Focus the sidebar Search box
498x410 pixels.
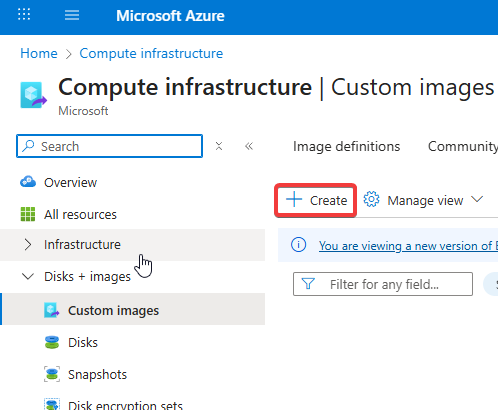click(x=109, y=146)
